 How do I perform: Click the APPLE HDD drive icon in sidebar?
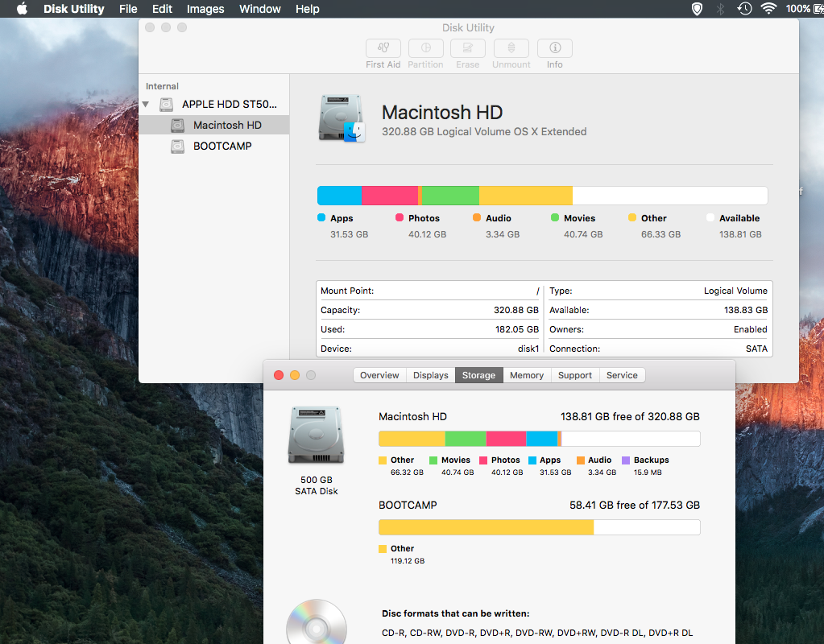pos(167,105)
